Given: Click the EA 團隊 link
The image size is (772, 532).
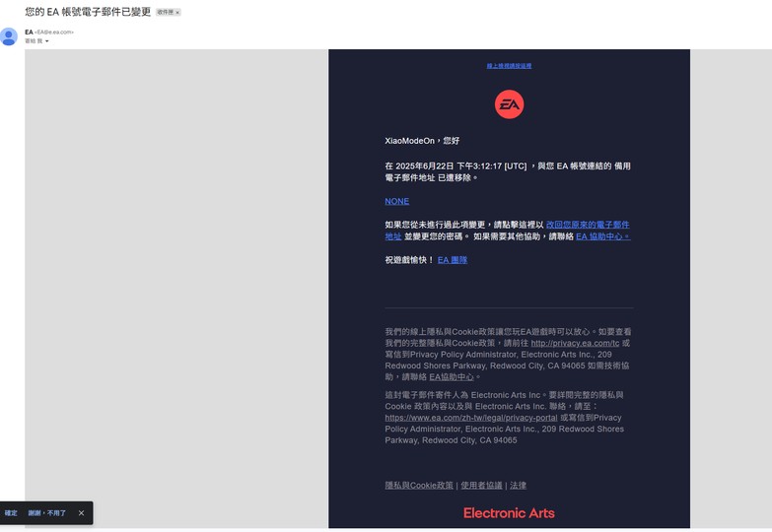Looking at the screenshot, I should point(452,260).
